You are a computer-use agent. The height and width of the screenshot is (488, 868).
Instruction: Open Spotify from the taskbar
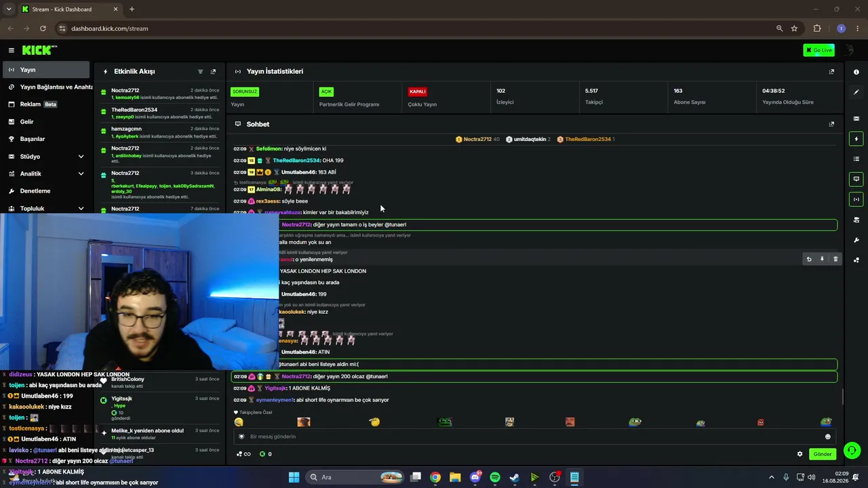(495, 477)
